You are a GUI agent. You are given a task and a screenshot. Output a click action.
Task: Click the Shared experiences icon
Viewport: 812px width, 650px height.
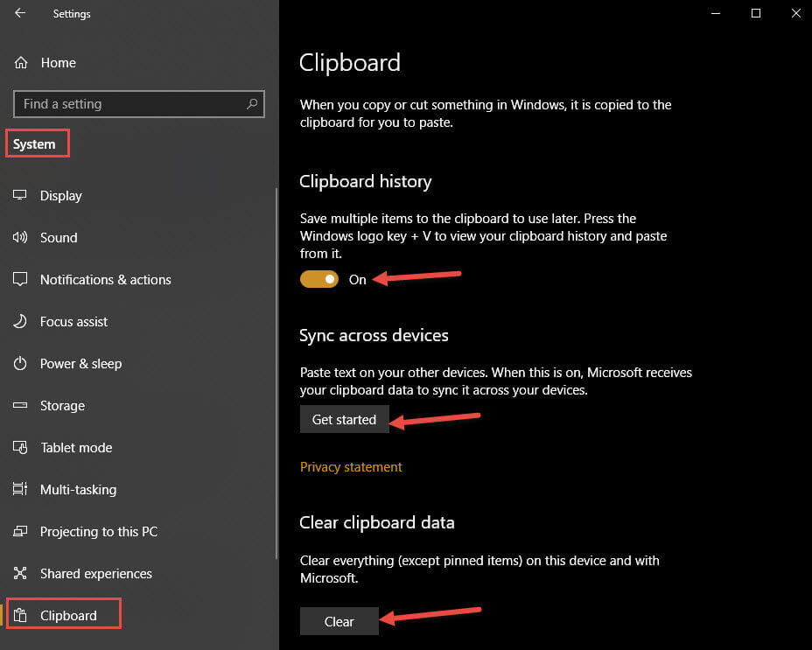tap(19, 573)
